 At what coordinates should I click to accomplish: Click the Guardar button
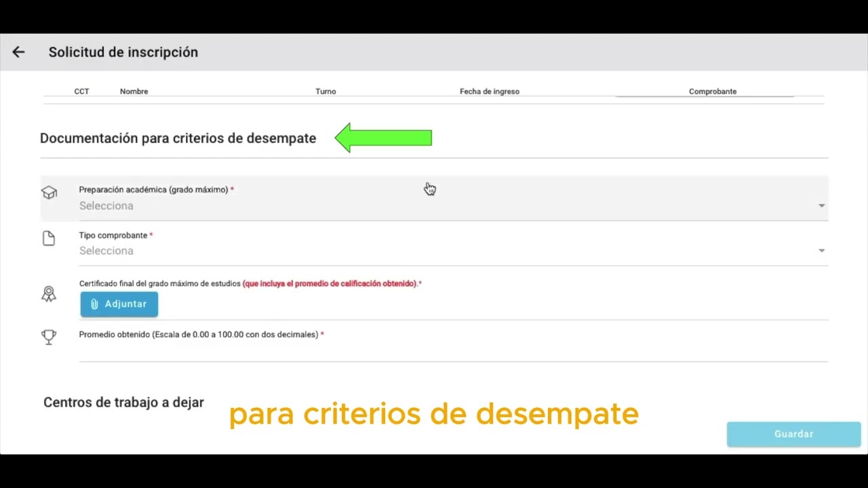793,434
